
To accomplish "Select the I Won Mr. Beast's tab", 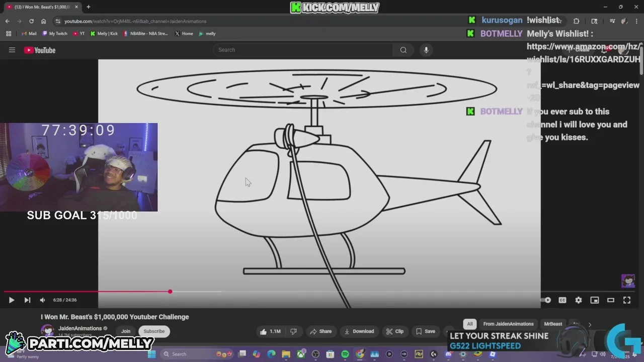I will [x=42, y=7].
